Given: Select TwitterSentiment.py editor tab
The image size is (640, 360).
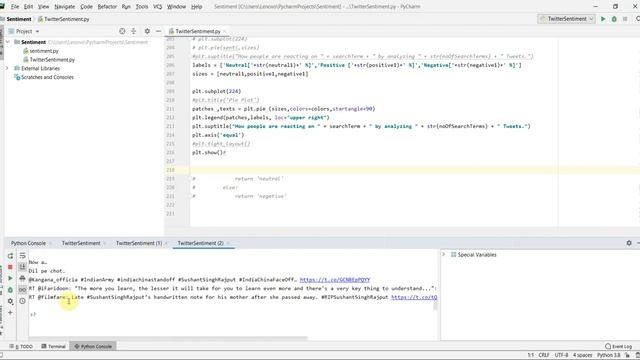Looking at the screenshot, I should pyautogui.click(x=198, y=31).
